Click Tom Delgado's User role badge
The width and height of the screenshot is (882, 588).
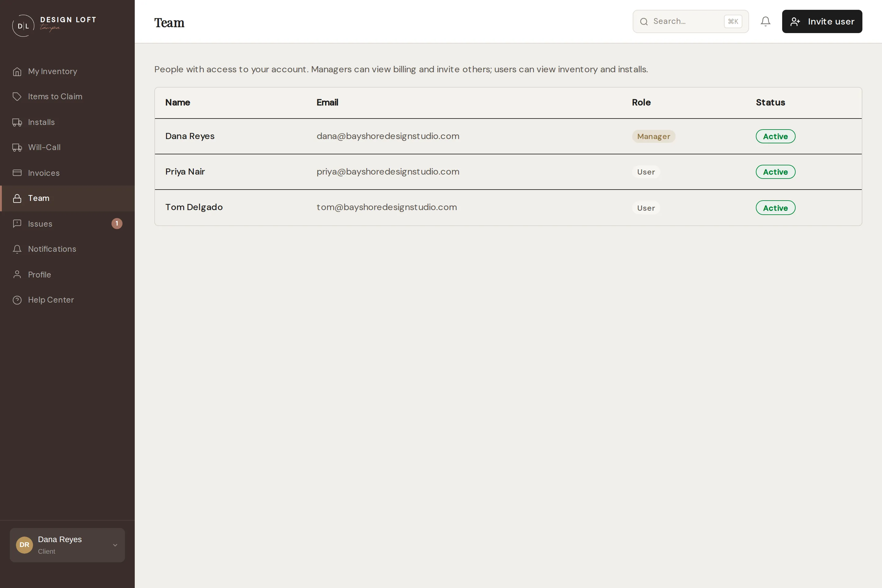[646, 208]
